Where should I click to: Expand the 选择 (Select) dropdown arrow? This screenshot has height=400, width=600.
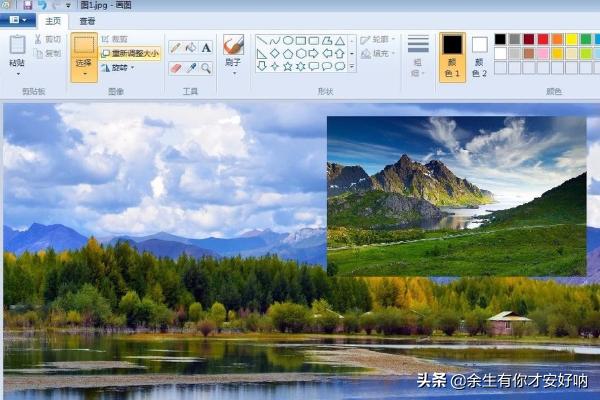(x=84, y=74)
